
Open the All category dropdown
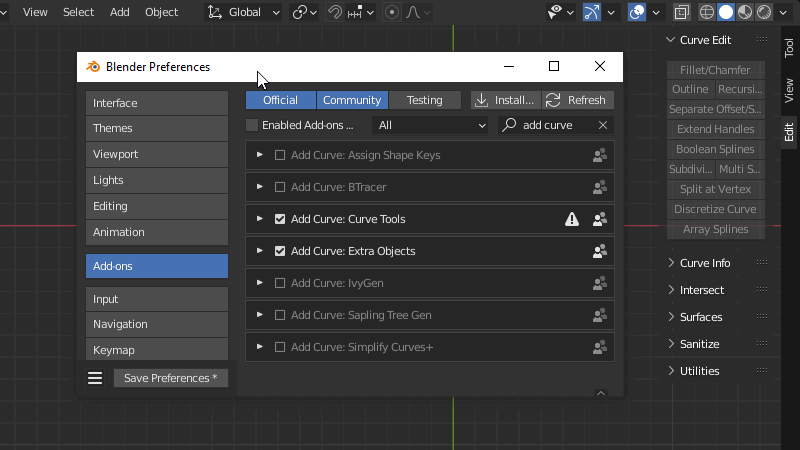coord(431,125)
